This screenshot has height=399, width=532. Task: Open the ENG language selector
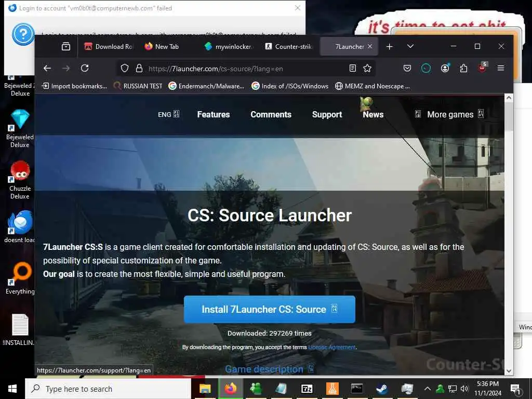(x=168, y=114)
